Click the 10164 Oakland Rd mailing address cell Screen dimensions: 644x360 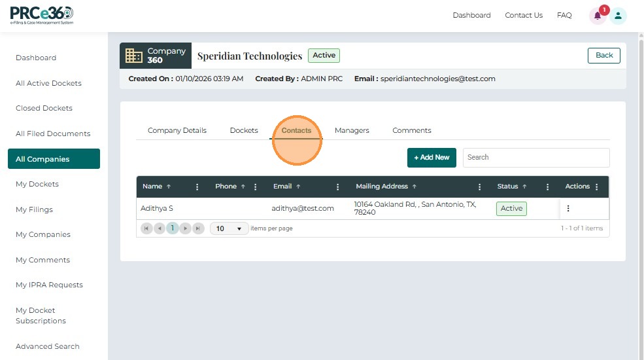415,208
